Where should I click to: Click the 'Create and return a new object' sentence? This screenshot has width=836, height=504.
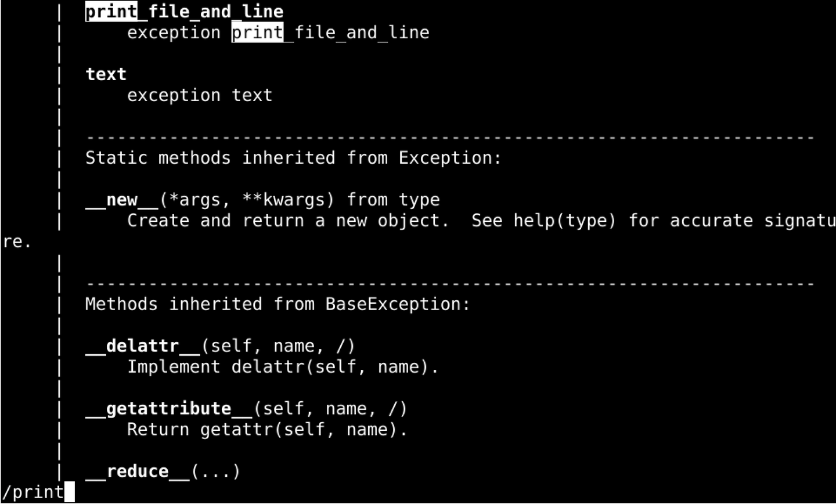287,221
